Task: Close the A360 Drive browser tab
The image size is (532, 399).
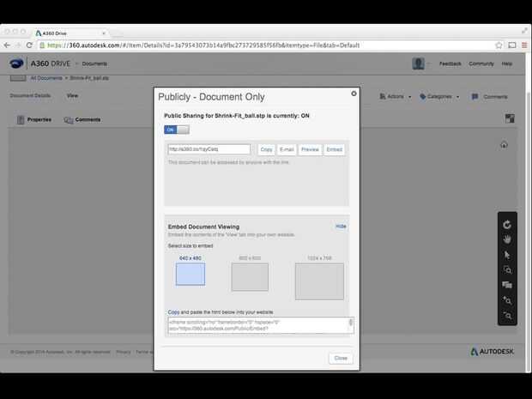Action: (x=104, y=33)
